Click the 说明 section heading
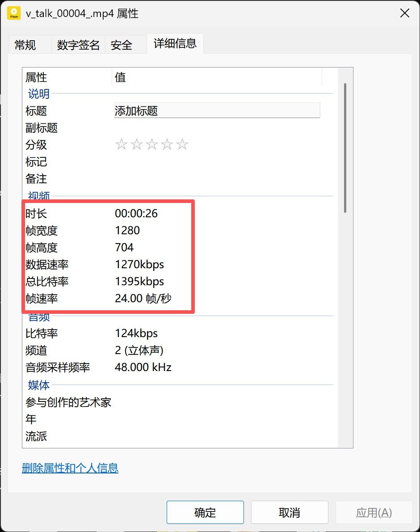 point(38,93)
